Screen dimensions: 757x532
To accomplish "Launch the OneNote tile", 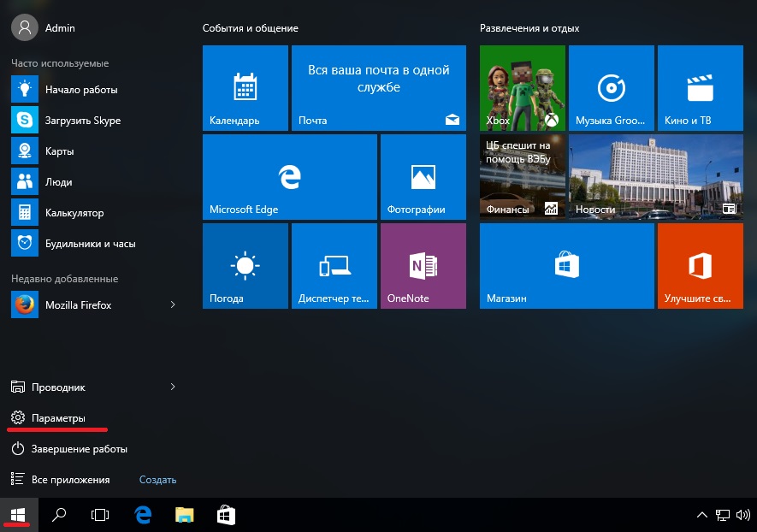I will tap(423, 265).
